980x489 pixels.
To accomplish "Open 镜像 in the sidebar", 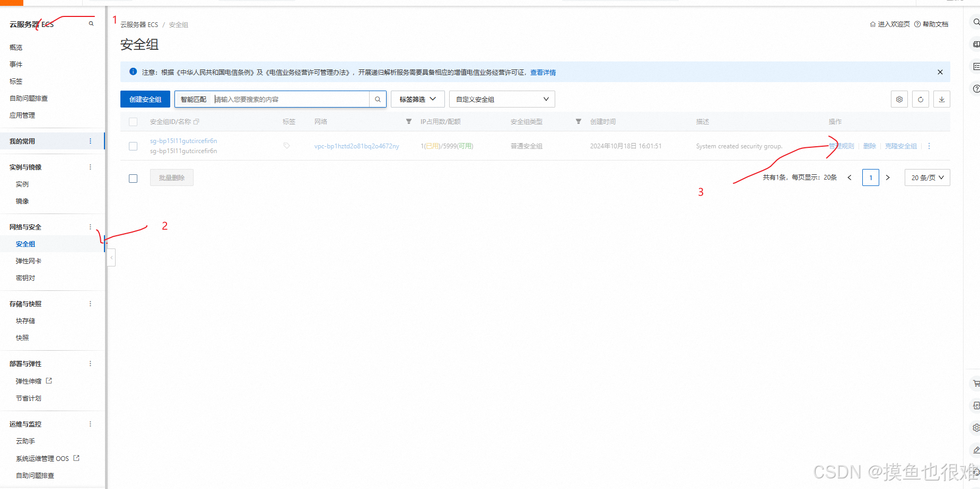I will (x=22, y=201).
